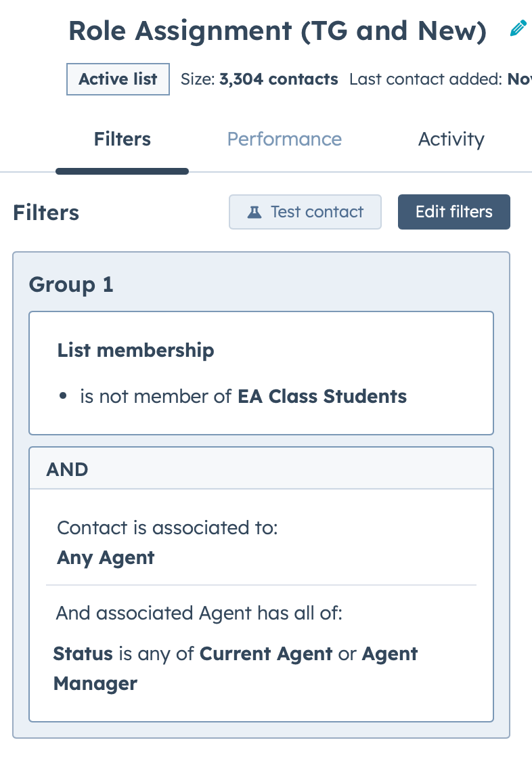Select the Filters tab
Viewport: 532px width, 757px height.
[x=122, y=139]
